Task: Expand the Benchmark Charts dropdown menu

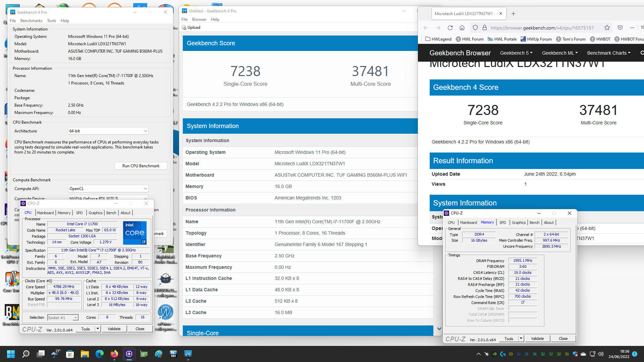Action: click(x=609, y=53)
